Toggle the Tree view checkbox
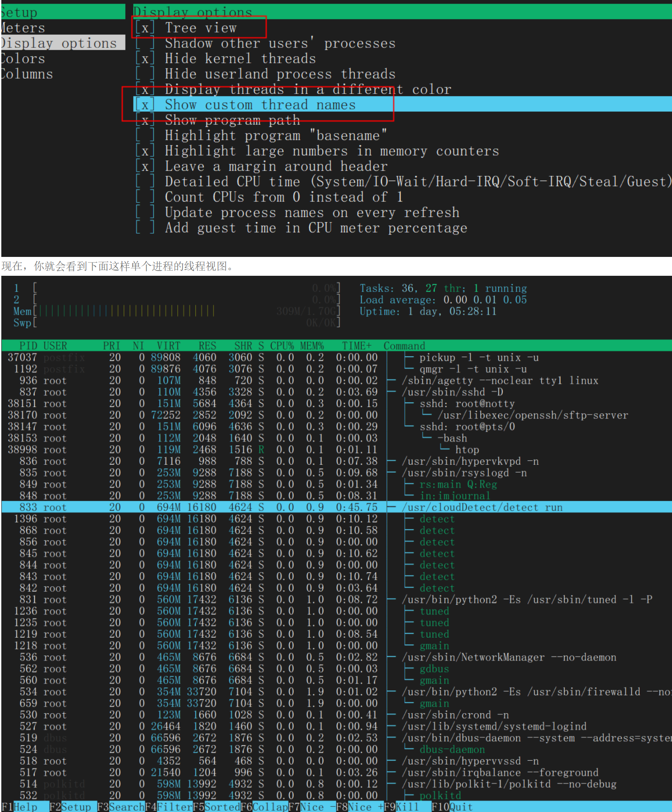672x812 pixels. point(145,28)
